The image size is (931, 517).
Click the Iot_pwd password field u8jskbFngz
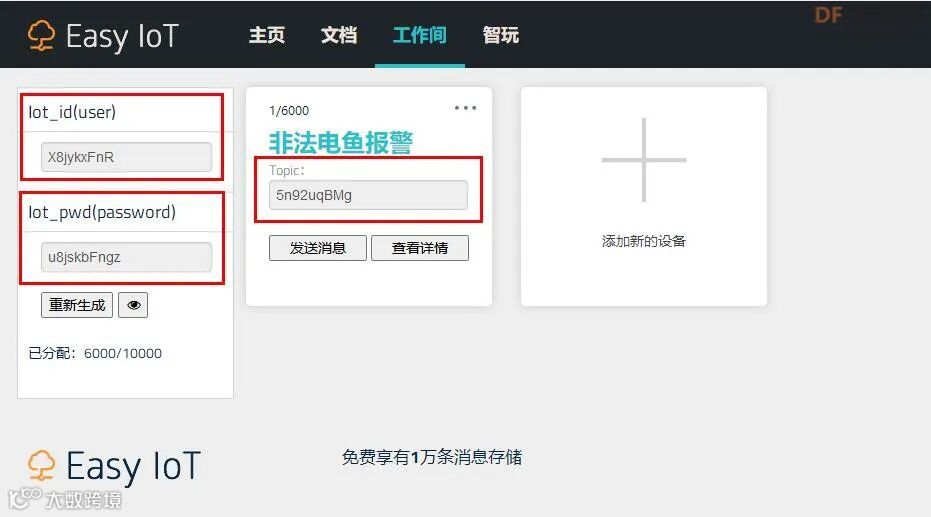tap(126, 257)
